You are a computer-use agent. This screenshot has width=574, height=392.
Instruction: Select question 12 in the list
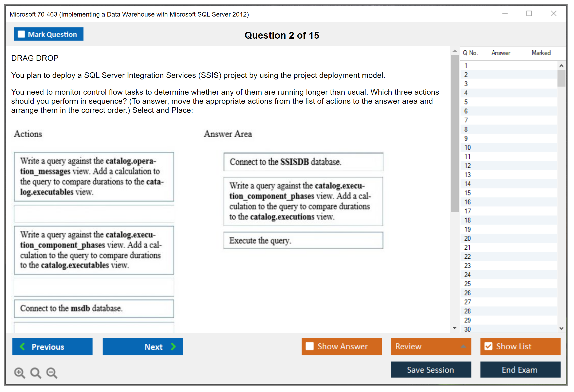pos(467,166)
